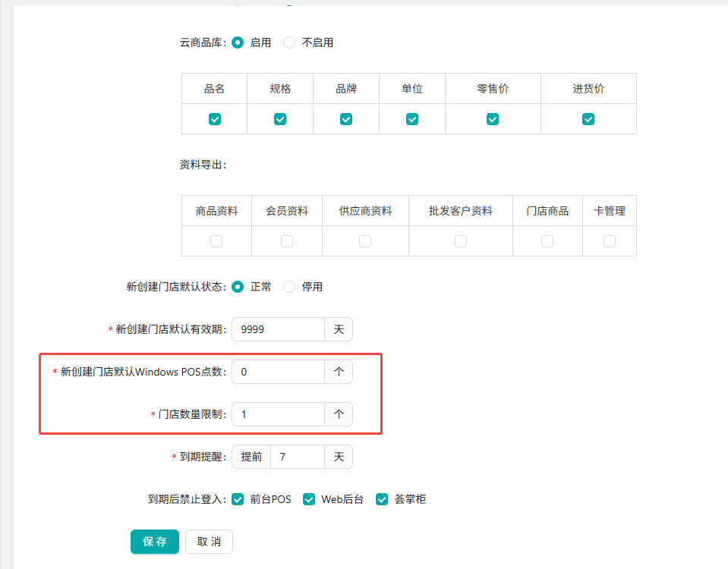Click the 默认有效期 input showing 9999
The width and height of the screenshot is (728, 569).
click(x=278, y=329)
